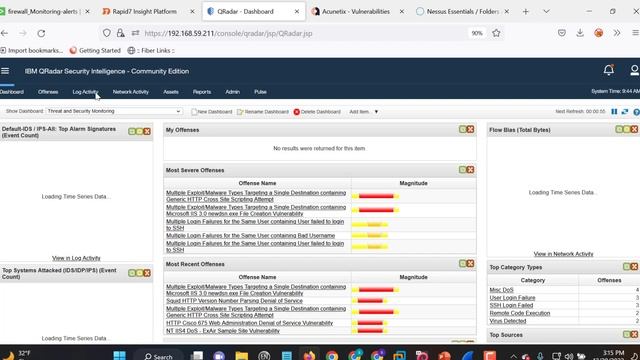Remove the Most Recent Offenses panel
This screenshot has width=640, height=360.
click(x=470, y=263)
